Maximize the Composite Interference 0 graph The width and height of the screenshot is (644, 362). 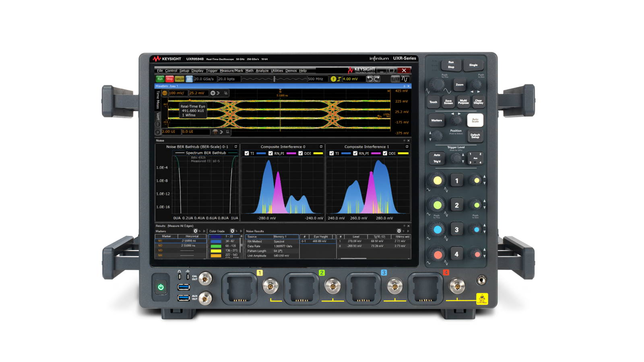321,147
